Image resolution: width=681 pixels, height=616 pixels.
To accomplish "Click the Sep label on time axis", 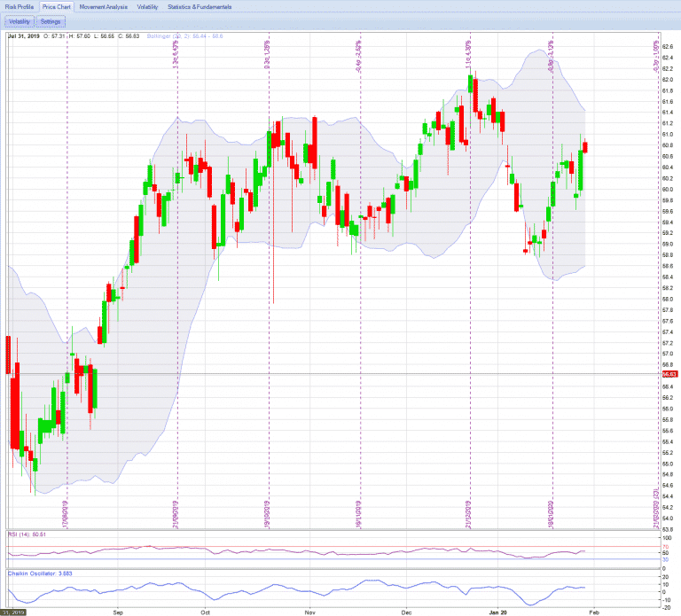I will pos(119,611).
